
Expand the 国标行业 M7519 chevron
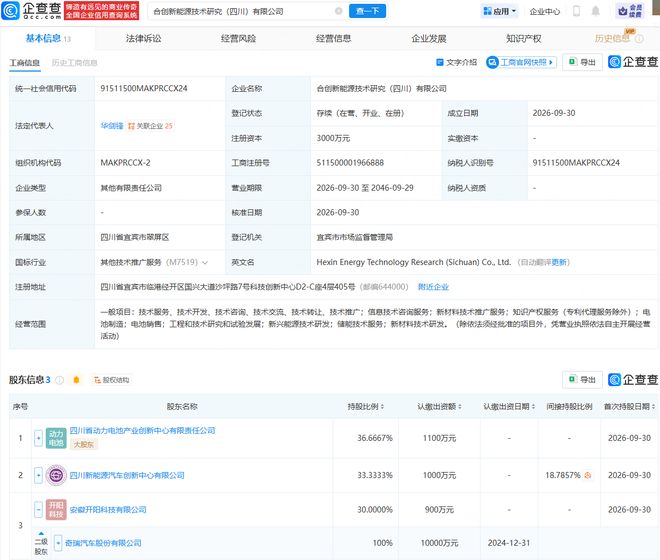pyautogui.click(x=205, y=263)
